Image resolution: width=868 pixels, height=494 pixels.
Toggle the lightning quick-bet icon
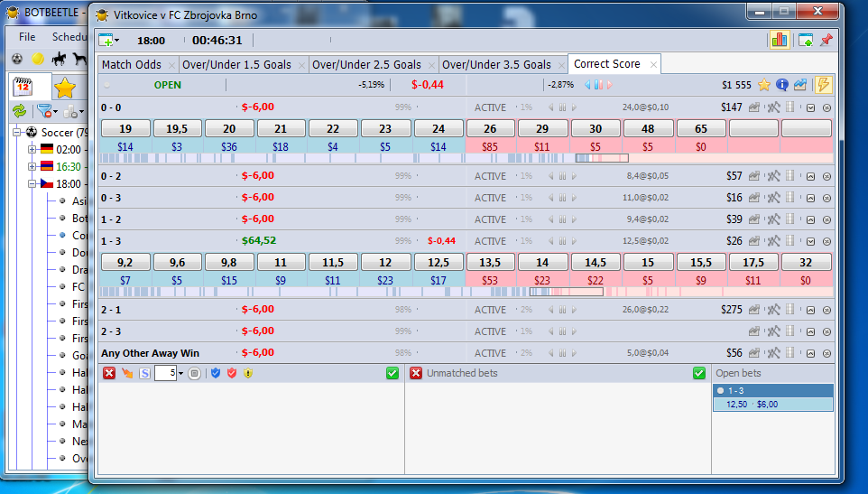point(823,85)
